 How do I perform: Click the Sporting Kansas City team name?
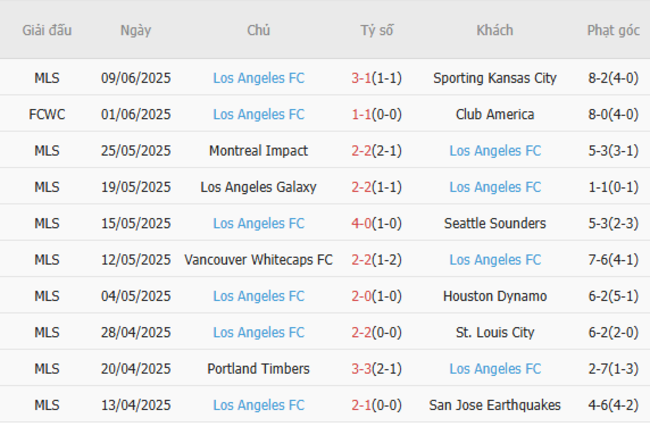(495, 78)
